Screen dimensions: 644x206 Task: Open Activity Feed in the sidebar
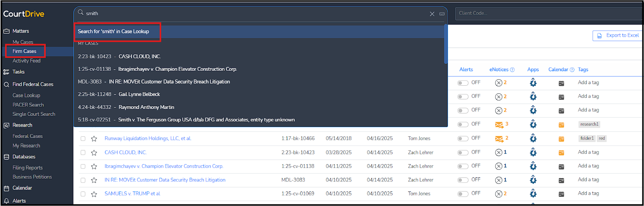coord(26,61)
